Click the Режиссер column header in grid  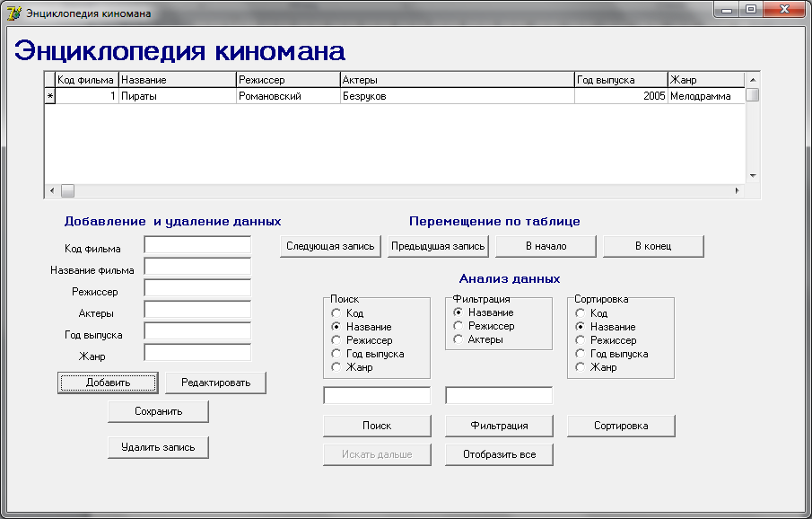click(x=288, y=80)
